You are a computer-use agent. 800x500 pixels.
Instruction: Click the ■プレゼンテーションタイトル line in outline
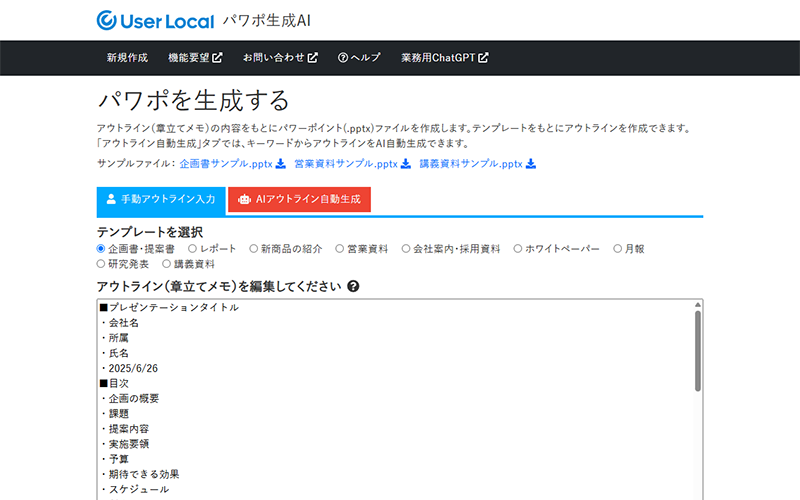[x=169, y=308]
